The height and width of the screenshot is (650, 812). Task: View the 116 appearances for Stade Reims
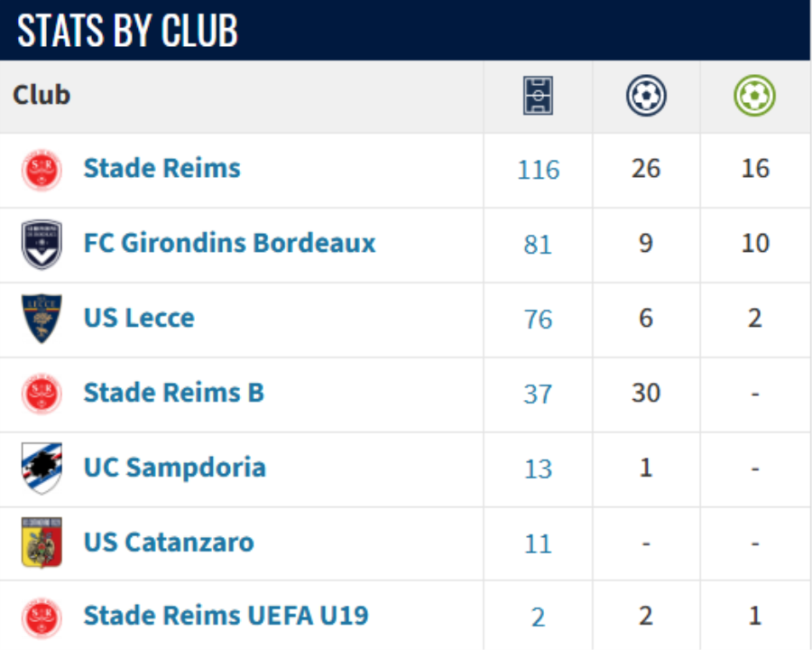pyautogui.click(x=538, y=170)
